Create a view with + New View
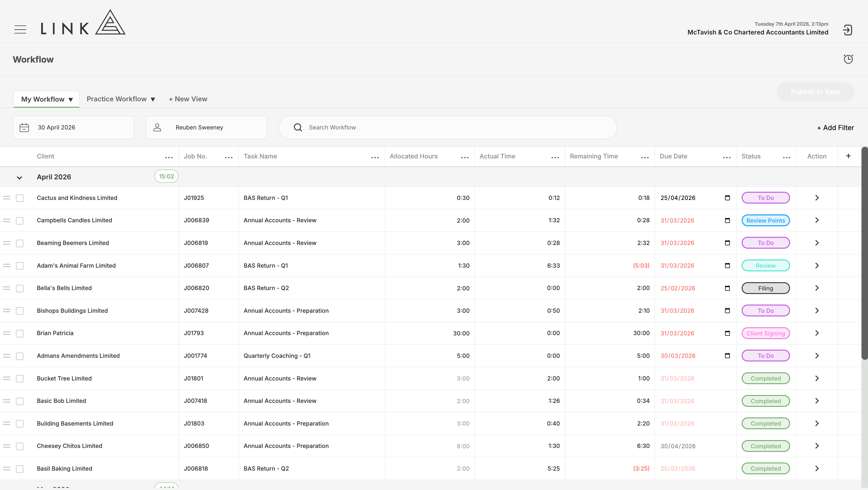Image resolution: width=868 pixels, height=490 pixels. (188, 99)
